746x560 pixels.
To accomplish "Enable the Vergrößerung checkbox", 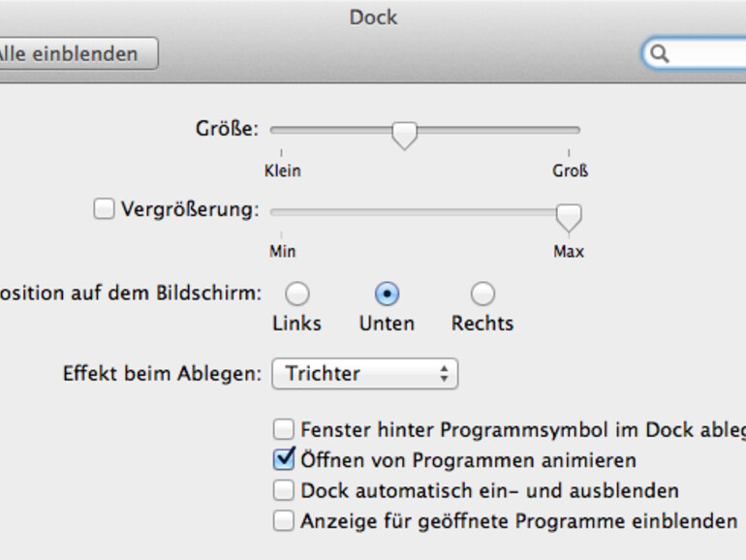I will point(104,209).
